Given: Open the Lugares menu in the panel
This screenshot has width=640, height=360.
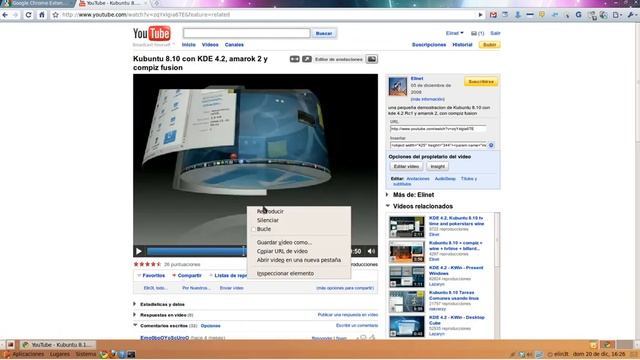Looking at the screenshot, I should pos(60,354).
